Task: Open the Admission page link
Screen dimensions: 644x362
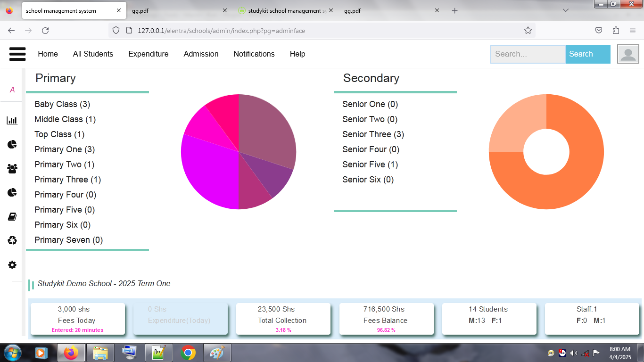Action: pos(201,54)
